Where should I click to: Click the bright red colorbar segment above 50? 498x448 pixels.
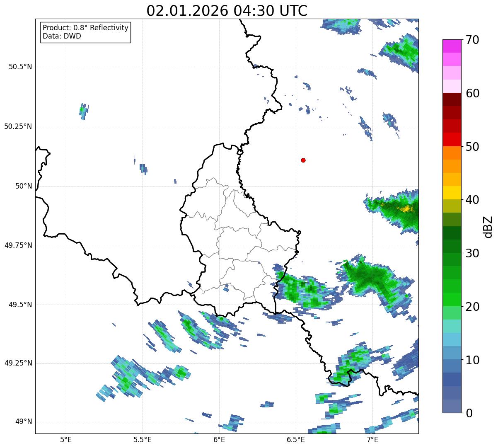click(x=452, y=139)
